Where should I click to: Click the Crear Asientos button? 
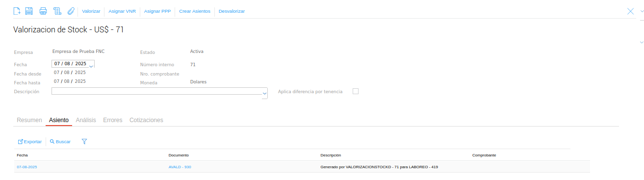[195, 11]
